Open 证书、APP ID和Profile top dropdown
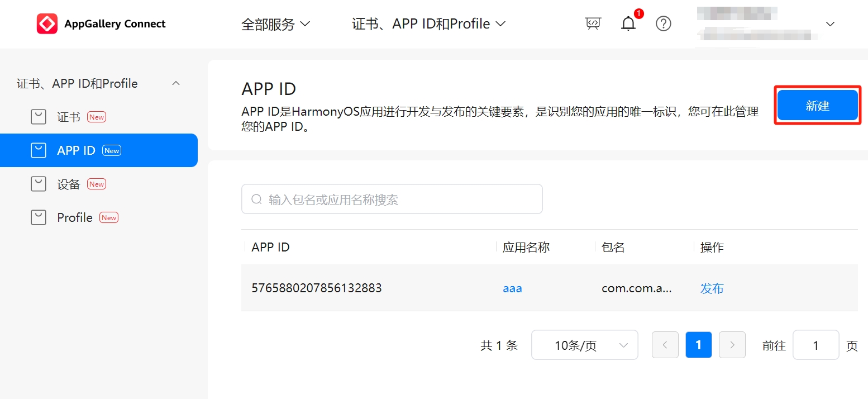868x399 pixels. tap(428, 24)
